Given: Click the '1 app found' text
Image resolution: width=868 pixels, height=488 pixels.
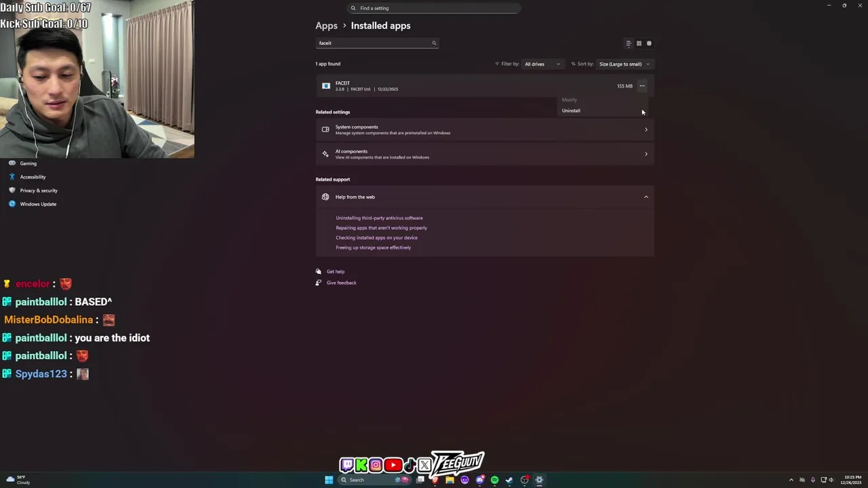Looking at the screenshot, I should coord(328,64).
